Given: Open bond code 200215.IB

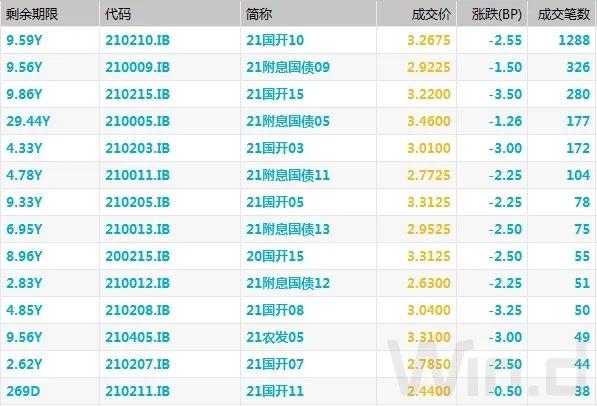Looking at the screenshot, I should 137,257.
